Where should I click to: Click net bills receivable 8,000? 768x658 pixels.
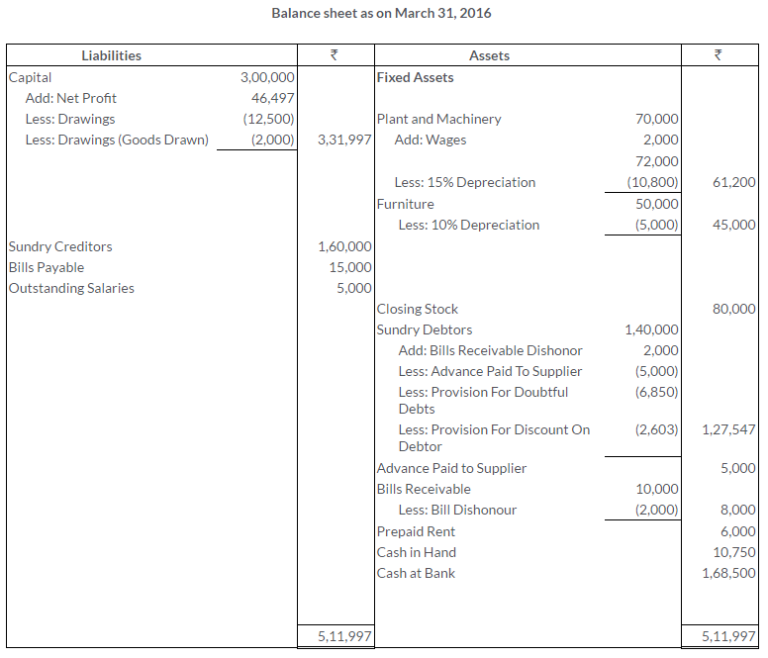(x=738, y=510)
